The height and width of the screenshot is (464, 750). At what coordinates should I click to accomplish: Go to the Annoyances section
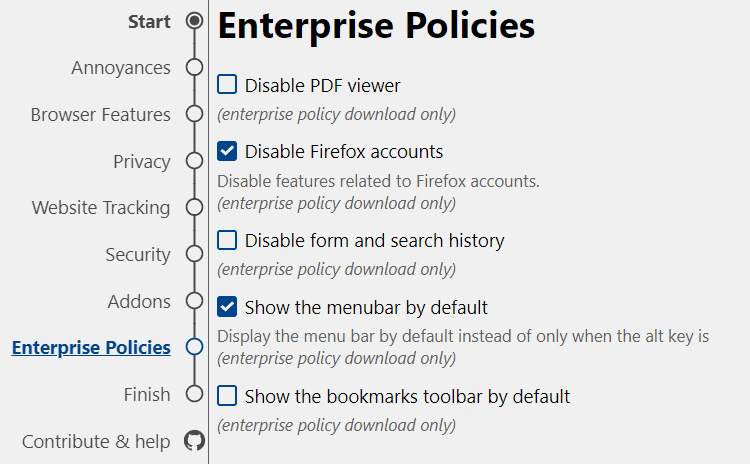[121, 68]
